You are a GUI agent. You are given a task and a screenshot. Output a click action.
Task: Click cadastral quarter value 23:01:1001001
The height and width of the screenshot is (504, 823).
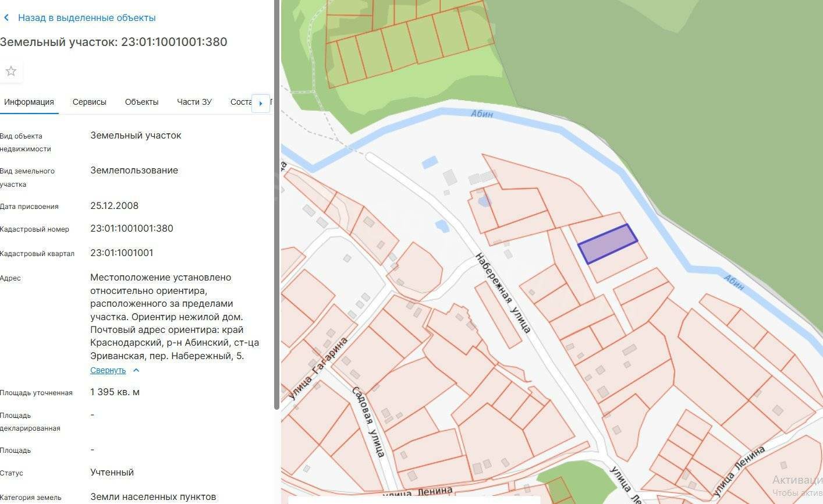[x=122, y=253]
